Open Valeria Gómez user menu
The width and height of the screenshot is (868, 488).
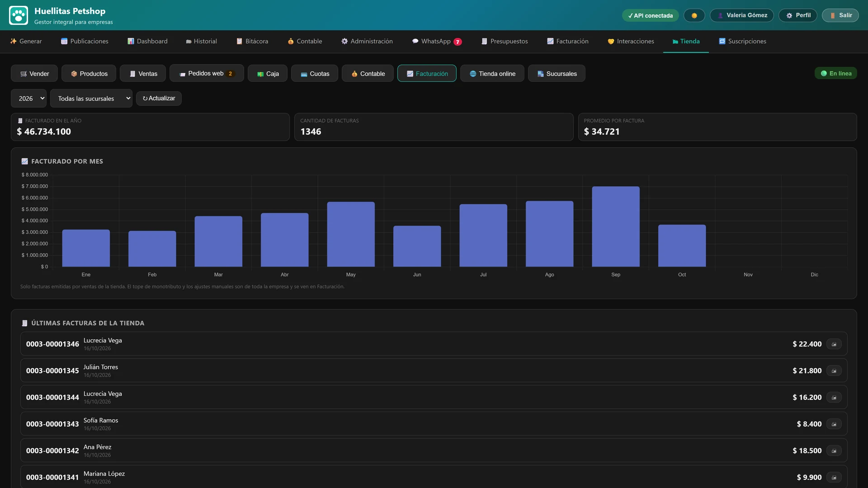click(741, 15)
